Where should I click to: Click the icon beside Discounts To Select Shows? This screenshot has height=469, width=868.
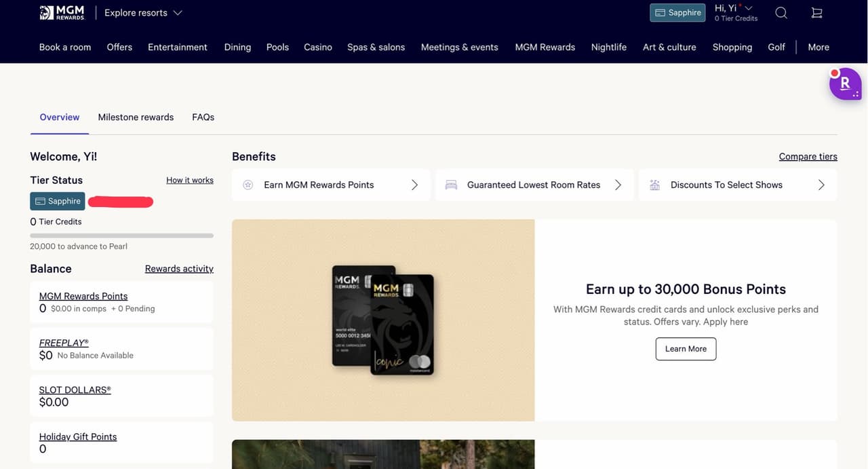coord(655,185)
